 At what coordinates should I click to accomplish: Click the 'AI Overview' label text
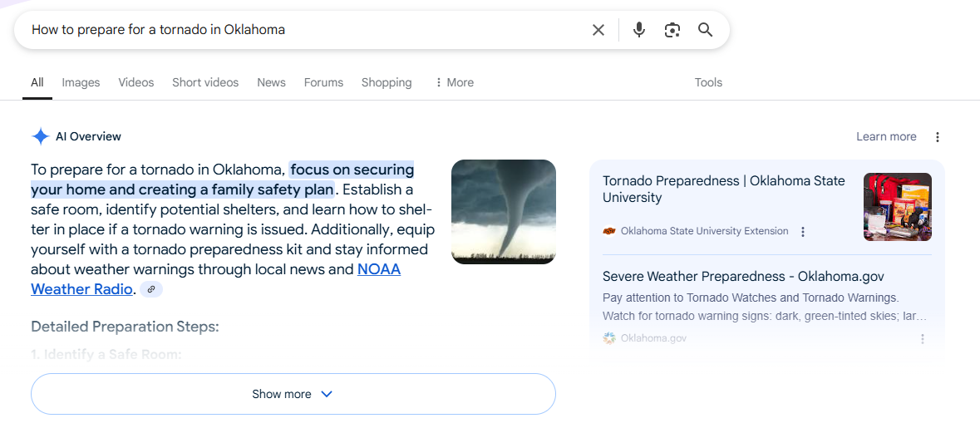(x=88, y=137)
